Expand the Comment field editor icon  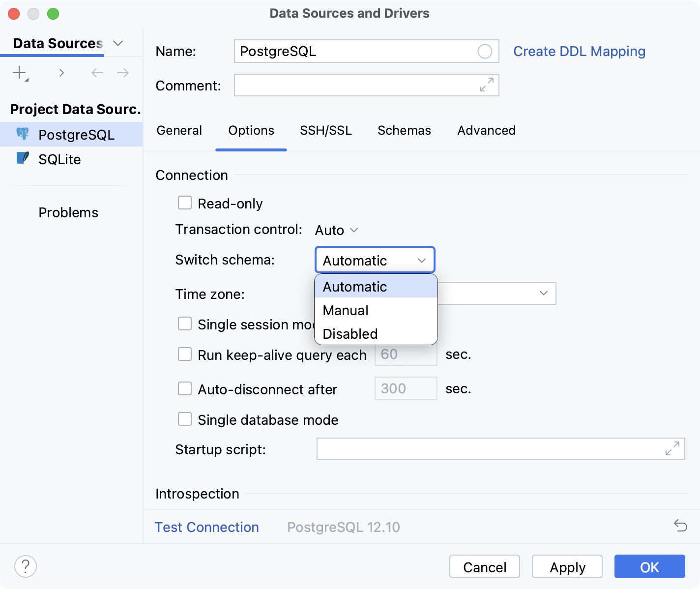(486, 85)
